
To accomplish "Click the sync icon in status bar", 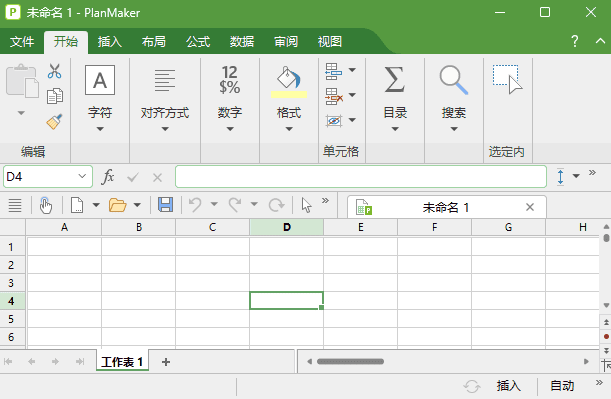I will [x=472, y=386].
